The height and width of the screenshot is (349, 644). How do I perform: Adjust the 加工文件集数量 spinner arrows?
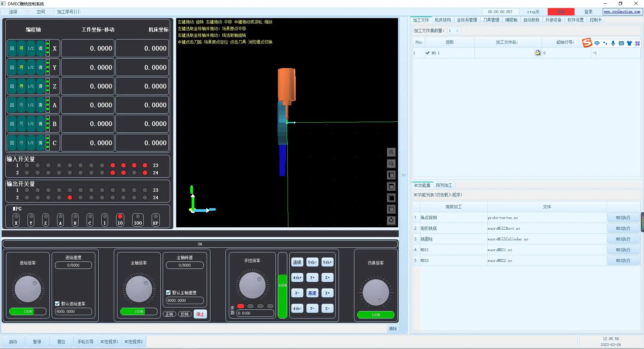[457, 31]
